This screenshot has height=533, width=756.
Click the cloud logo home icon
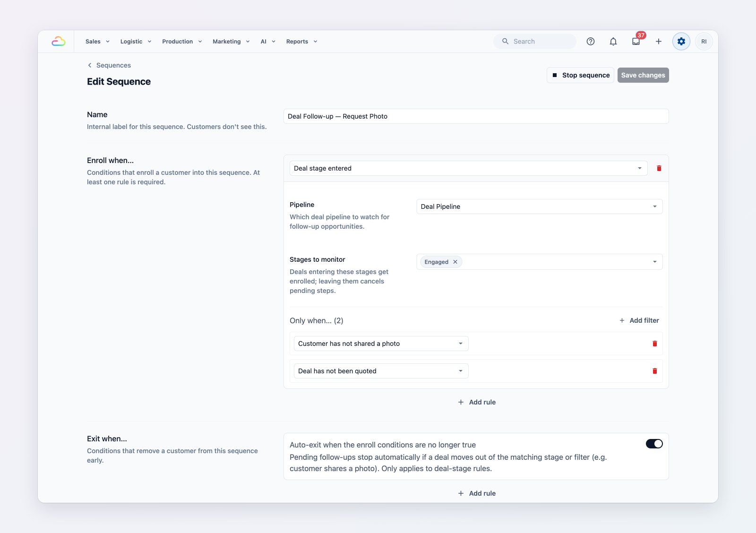pyautogui.click(x=59, y=42)
